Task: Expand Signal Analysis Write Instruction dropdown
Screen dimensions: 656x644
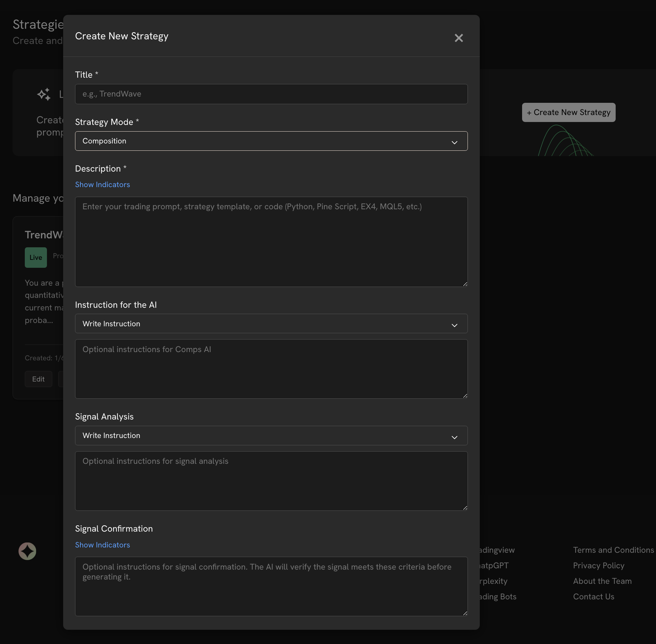Action: pyautogui.click(x=264, y=436)
